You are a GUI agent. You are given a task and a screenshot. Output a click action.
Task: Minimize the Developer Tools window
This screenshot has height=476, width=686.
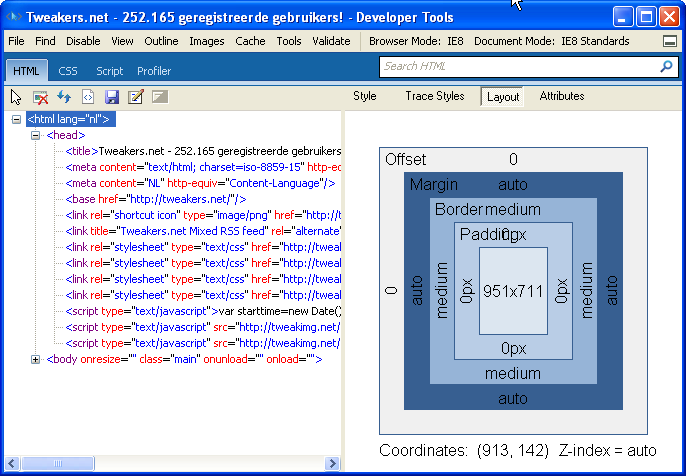623,18
